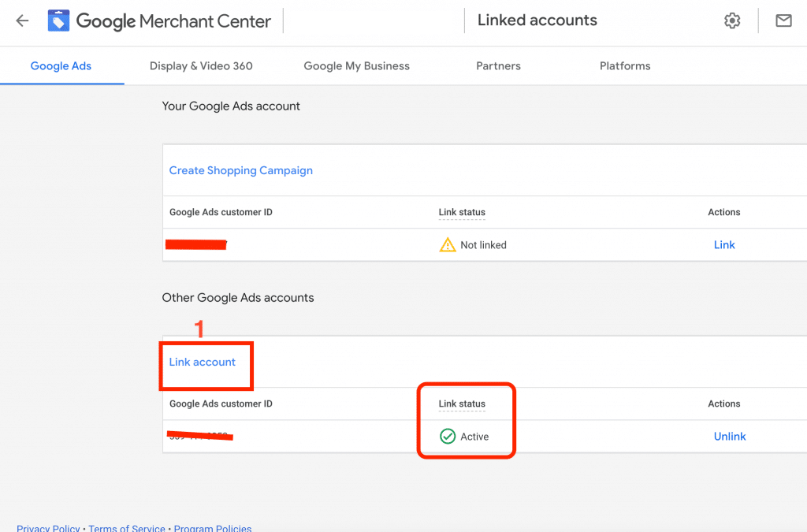The width and height of the screenshot is (807, 532).
Task: Select the Google My Business tab
Action: (x=357, y=66)
